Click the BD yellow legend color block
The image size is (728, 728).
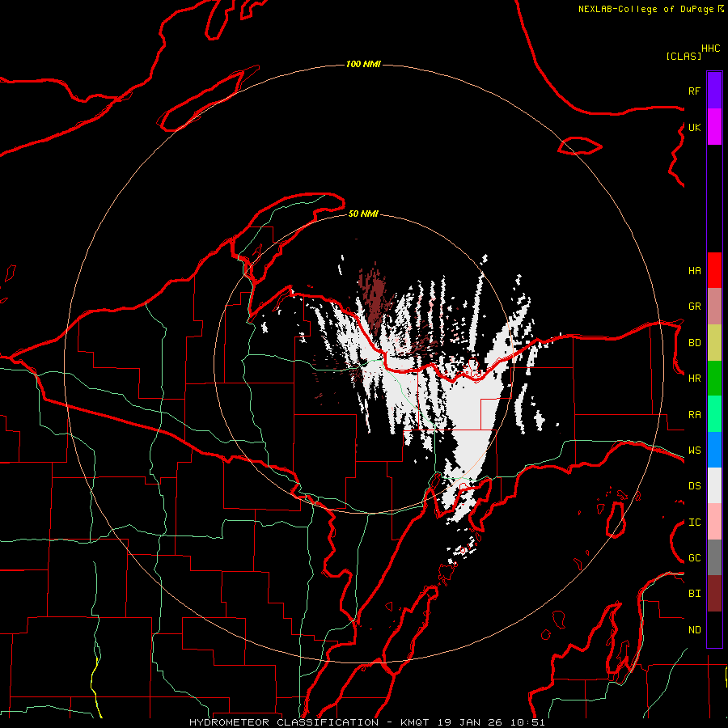[714, 343]
